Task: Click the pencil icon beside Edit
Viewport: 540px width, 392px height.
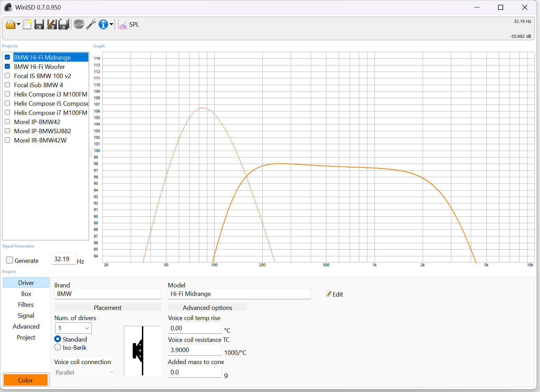Action: coord(329,294)
